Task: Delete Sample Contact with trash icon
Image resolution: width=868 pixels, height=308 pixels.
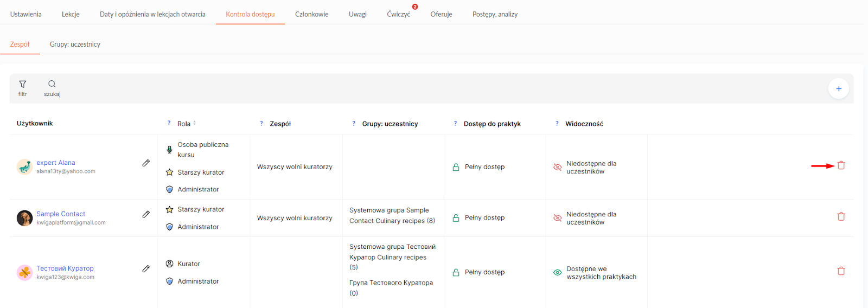Action: 841,216
